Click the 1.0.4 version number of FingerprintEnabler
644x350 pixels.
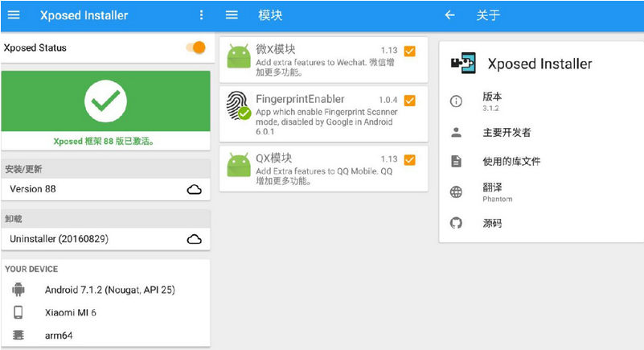[388, 100]
